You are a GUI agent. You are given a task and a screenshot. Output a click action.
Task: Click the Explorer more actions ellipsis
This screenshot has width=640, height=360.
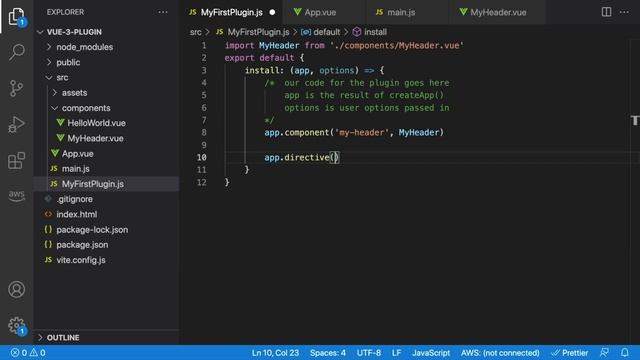[163, 12]
